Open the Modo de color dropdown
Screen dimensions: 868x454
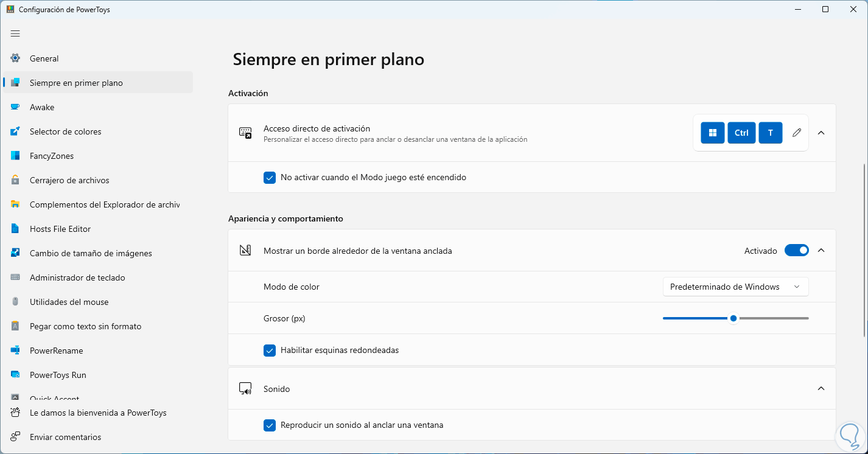[735, 287]
